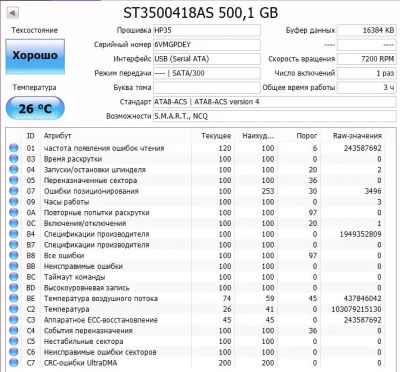Click the 26 °C temperature button
The image size is (400, 372).
(35, 108)
